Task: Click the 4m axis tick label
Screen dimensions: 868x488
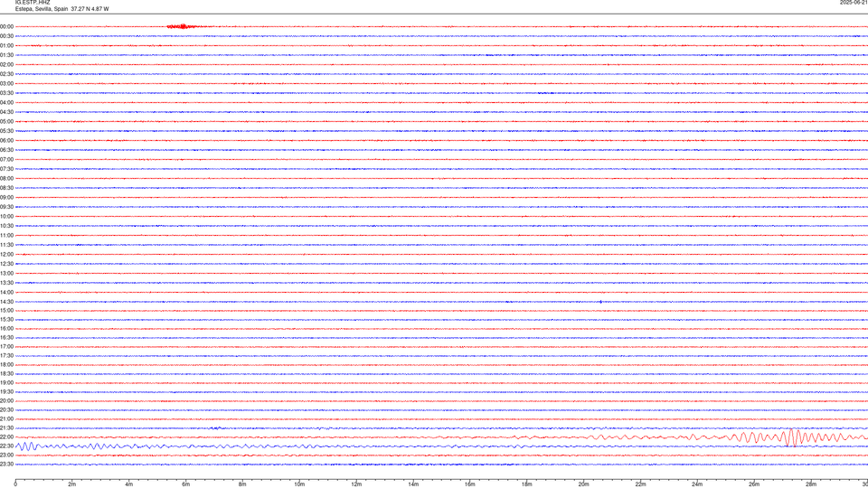Action: click(x=129, y=484)
